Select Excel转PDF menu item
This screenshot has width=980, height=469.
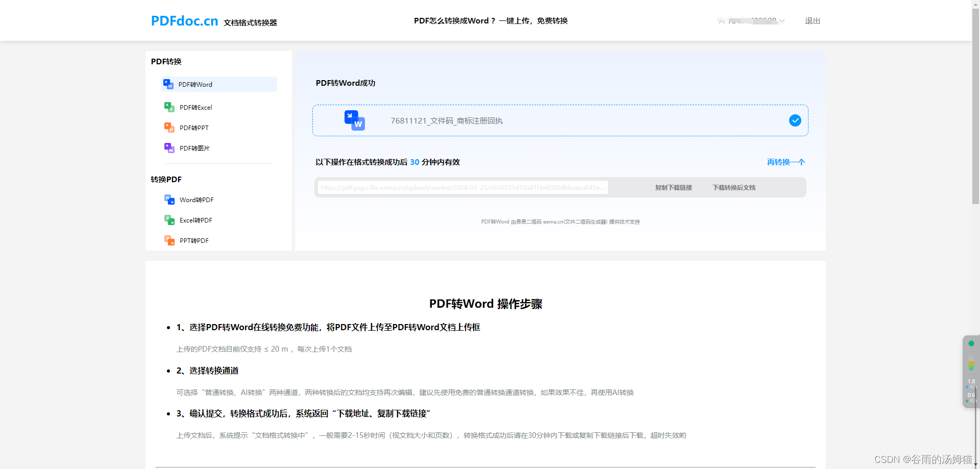click(x=195, y=220)
